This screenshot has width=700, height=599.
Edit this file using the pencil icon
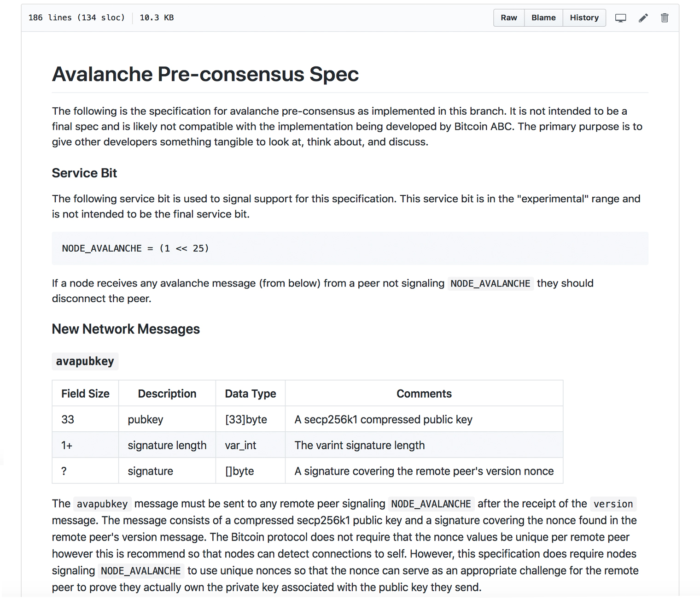643,18
